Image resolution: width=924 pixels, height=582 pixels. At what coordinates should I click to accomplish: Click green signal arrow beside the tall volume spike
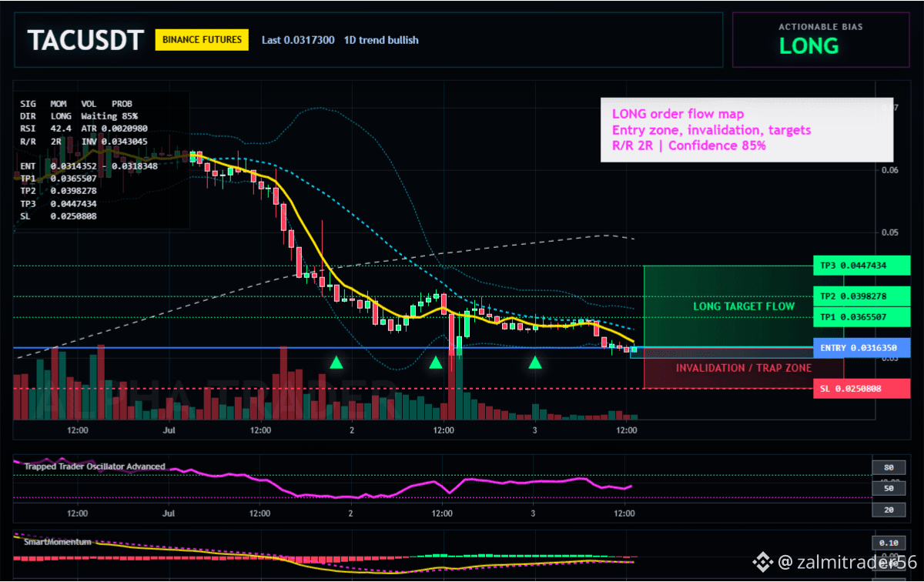[436, 362]
